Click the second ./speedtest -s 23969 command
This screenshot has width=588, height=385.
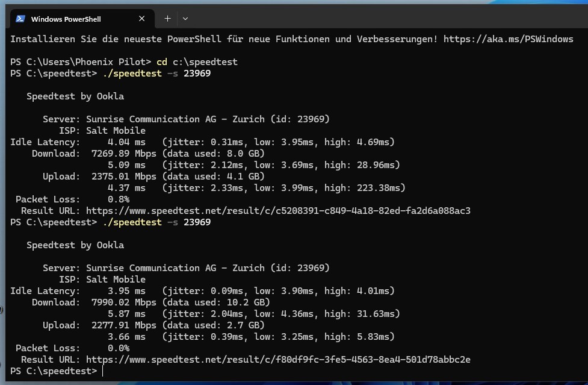pyautogui.click(x=156, y=222)
